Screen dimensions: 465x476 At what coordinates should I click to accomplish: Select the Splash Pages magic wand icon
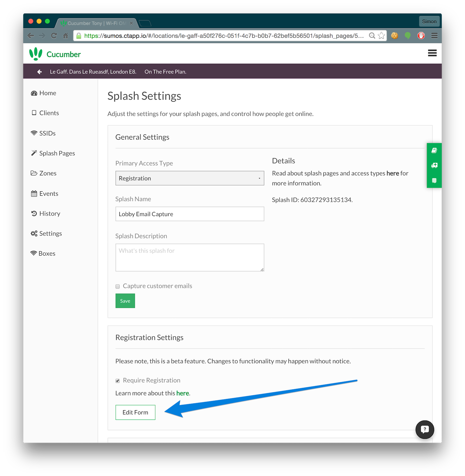coord(34,153)
